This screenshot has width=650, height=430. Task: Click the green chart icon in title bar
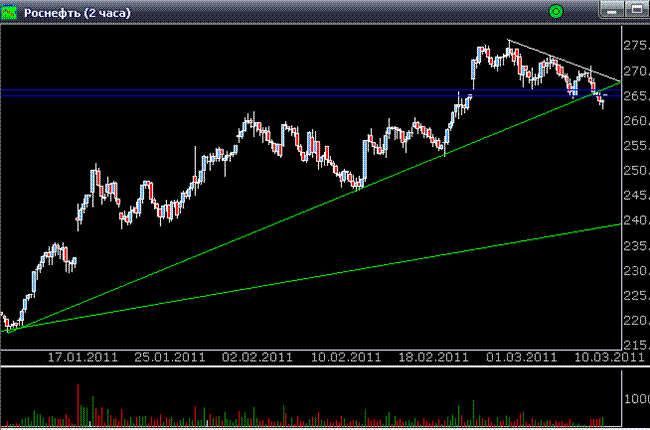tap(9, 12)
